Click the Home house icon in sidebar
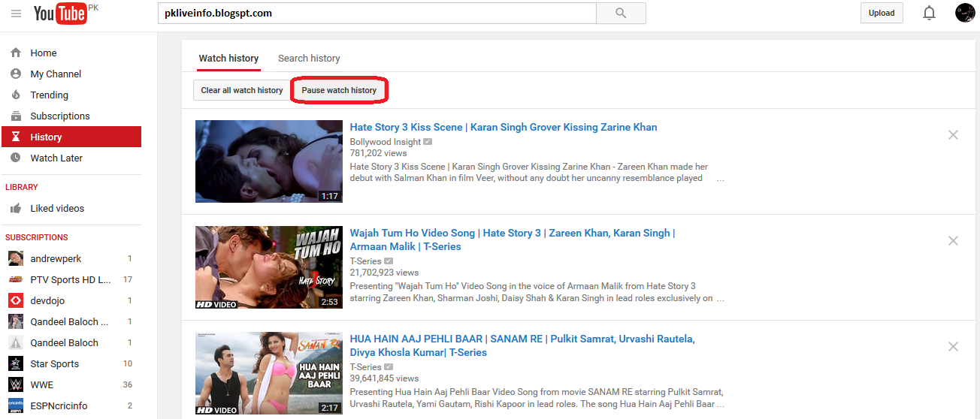The width and height of the screenshot is (980, 419). (16, 53)
